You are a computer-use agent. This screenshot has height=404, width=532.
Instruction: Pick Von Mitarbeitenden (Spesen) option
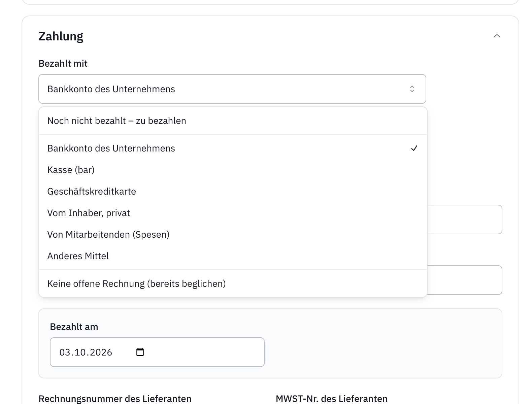(233, 235)
